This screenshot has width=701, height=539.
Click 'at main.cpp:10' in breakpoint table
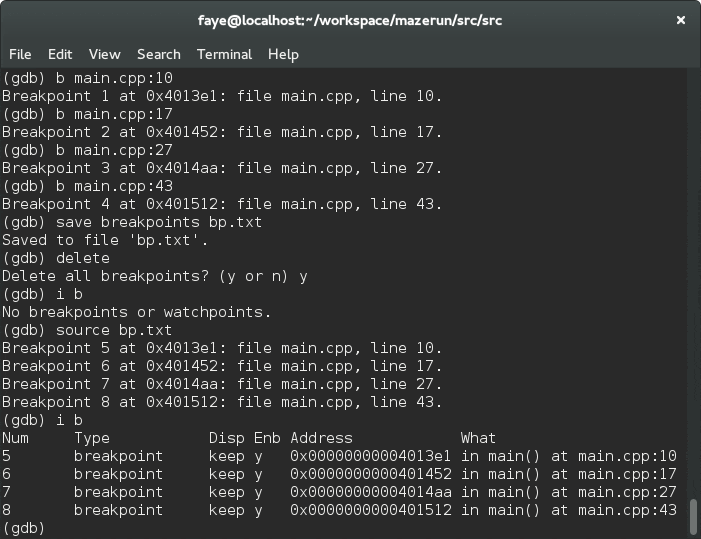click(614, 456)
